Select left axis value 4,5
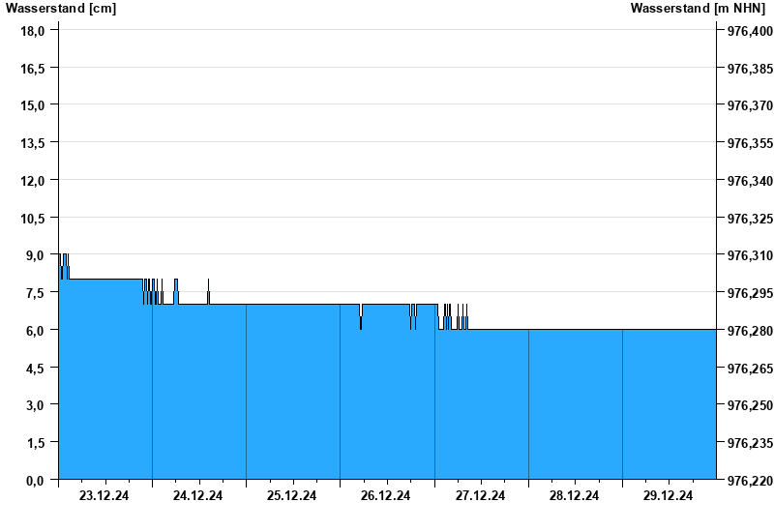 36,368
